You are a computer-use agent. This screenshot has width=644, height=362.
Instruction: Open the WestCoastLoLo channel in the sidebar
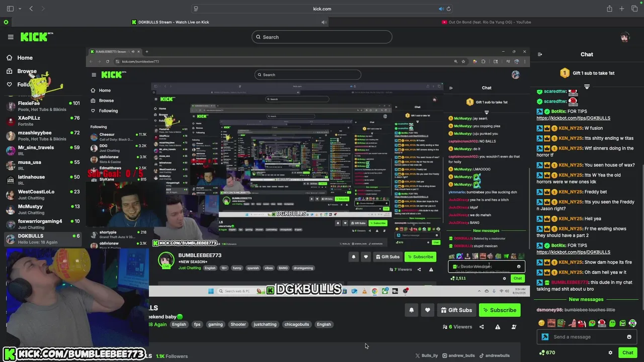[43, 195]
